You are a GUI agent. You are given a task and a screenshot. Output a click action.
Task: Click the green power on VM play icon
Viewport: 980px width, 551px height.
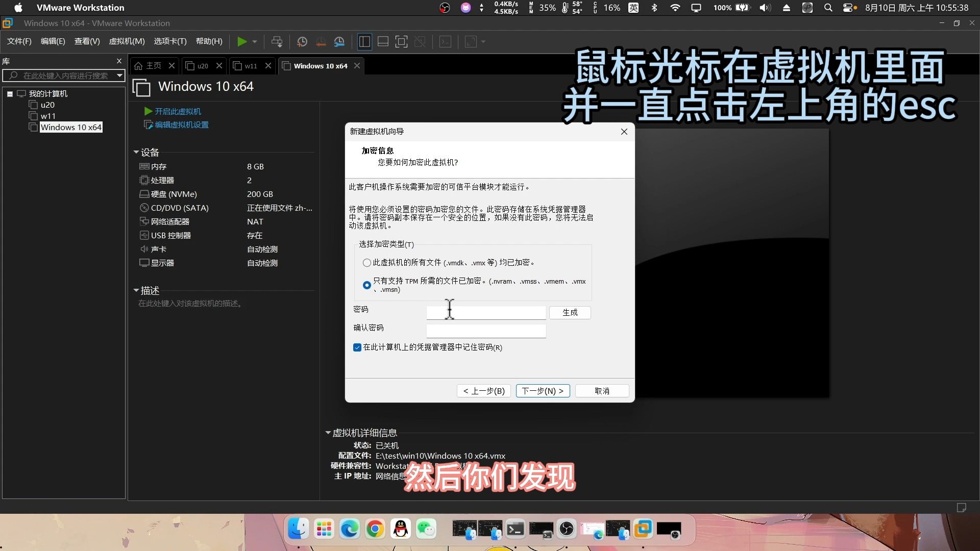pos(242,42)
